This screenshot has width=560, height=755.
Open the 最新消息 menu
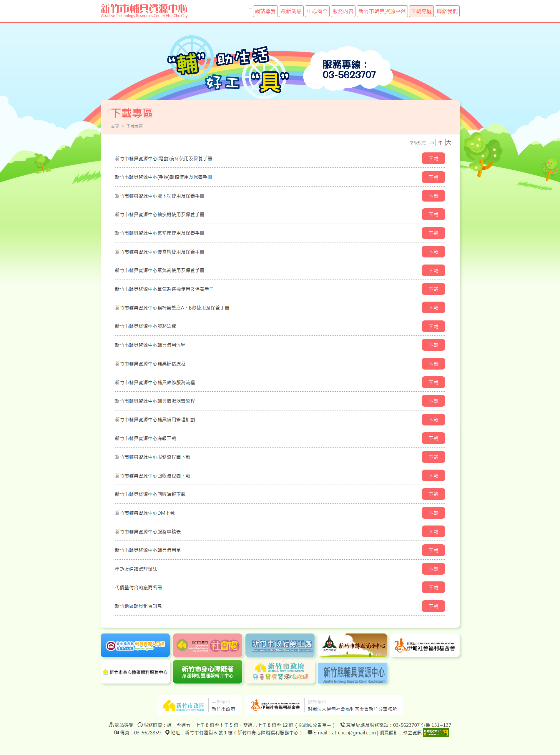pyautogui.click(x=291, y=11)
